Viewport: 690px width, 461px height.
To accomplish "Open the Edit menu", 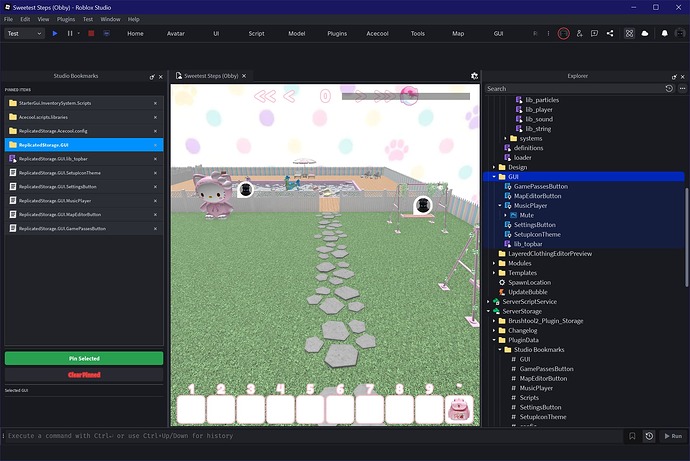I will (25, 19).
